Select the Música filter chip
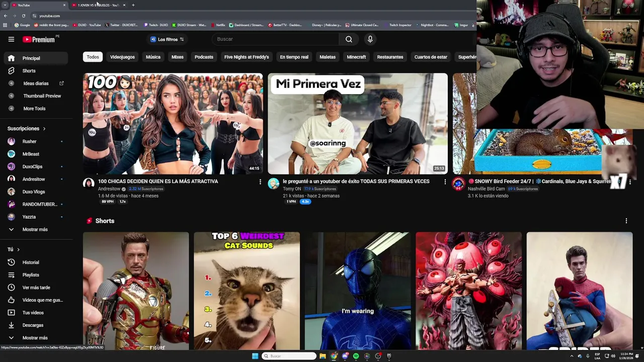Screen dimensions: 644x362 coord(153,57)
